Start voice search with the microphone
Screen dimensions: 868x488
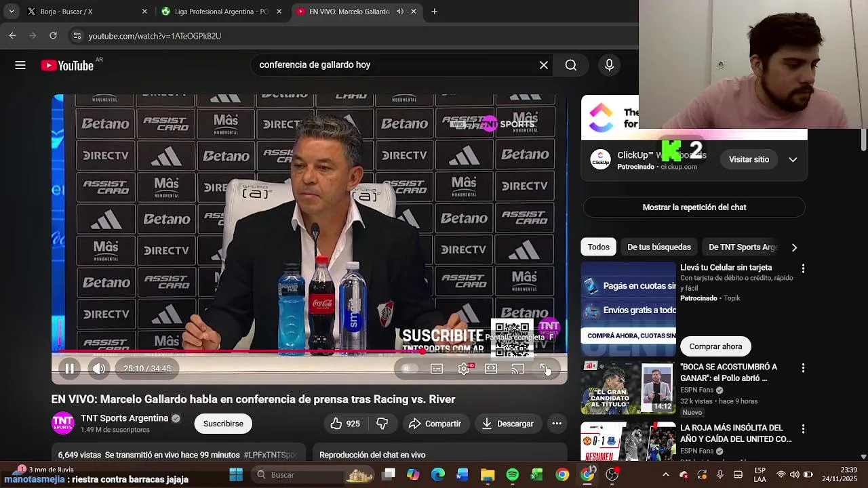click(609, 65)
